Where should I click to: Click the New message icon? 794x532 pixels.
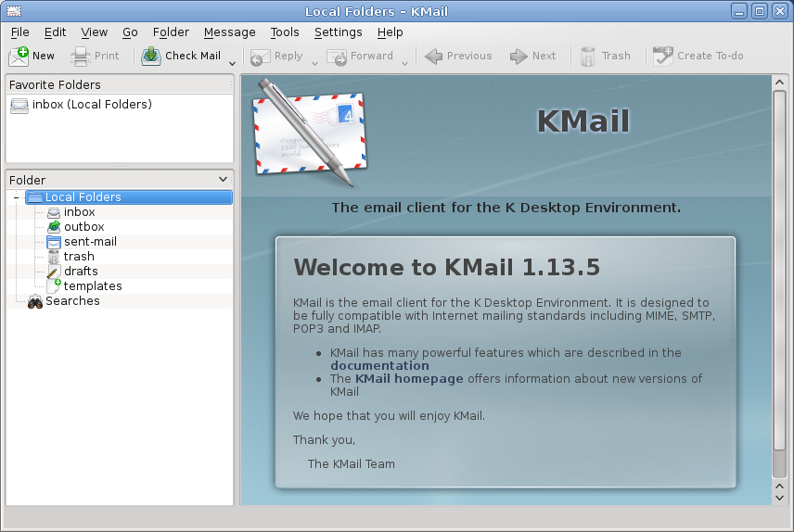tap(19, 57)
